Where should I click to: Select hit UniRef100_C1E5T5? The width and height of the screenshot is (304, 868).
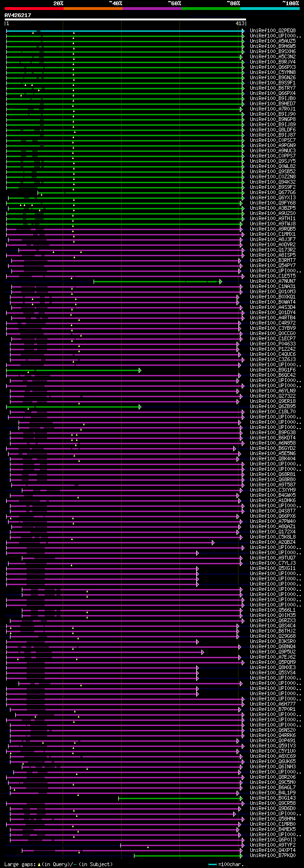pos(273,276)
